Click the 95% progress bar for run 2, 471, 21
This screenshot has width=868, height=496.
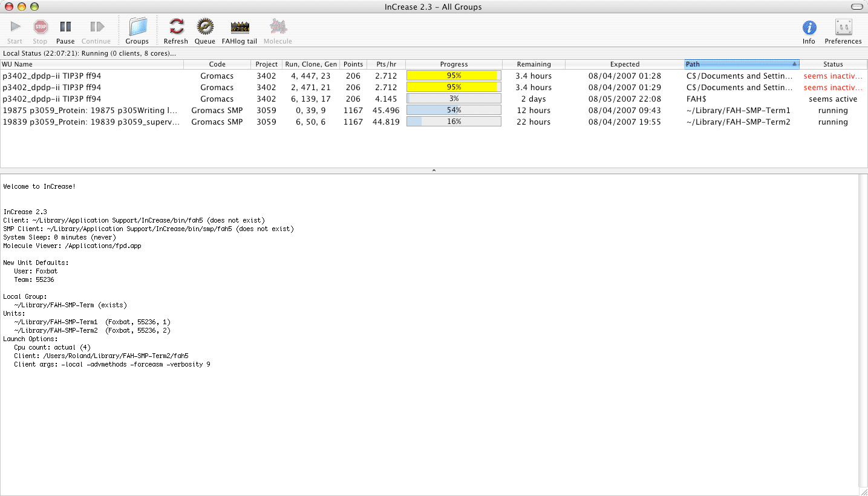pyautogui.click(x=454, y=88)
